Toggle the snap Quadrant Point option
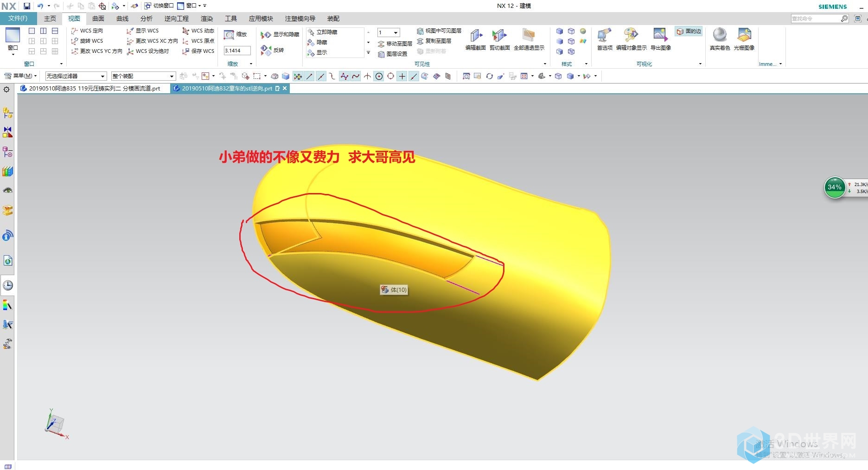This screenshot has height=470, width=868. pyautogui.click(x=390, y=76)
